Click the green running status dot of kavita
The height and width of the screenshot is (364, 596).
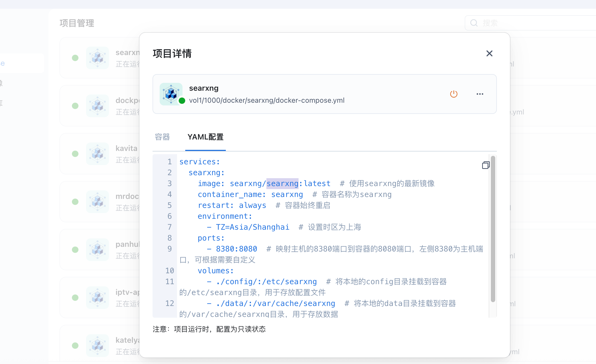(x=75, y=153)
